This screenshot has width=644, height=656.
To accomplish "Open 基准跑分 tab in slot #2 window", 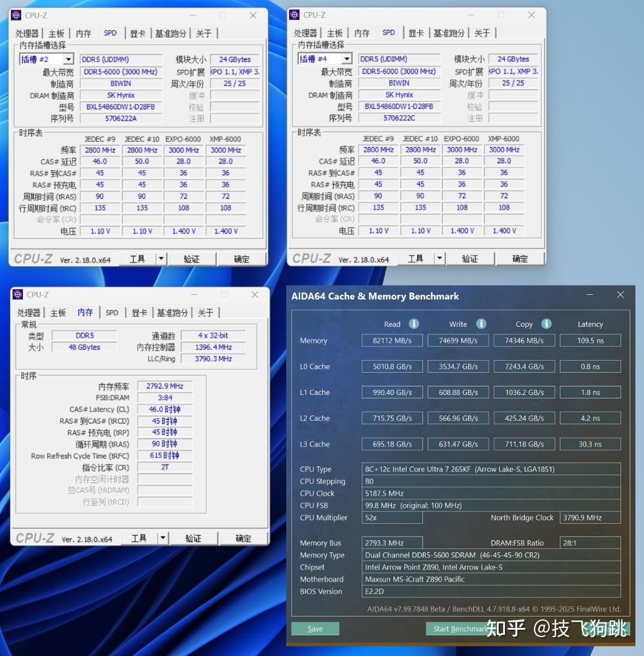I will (171, 33).
